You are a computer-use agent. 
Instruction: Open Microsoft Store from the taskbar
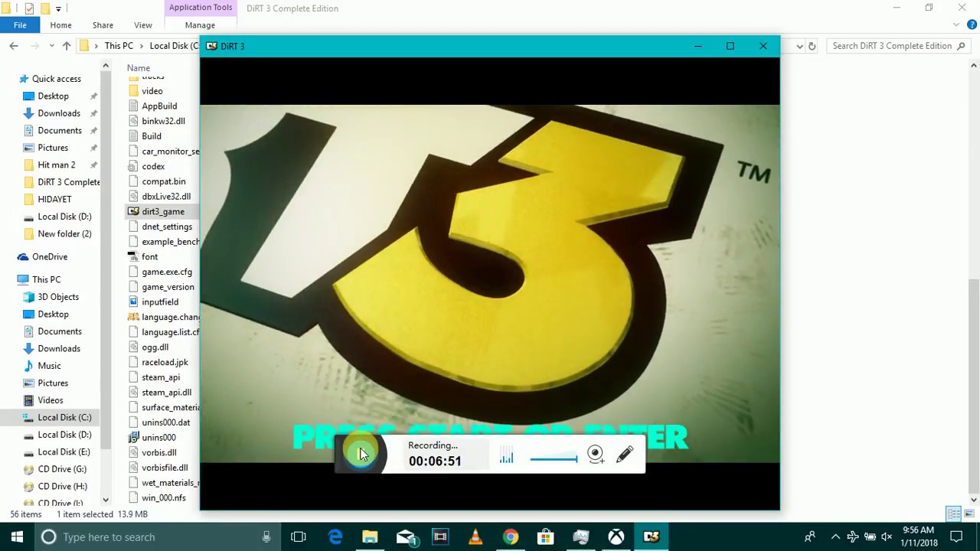click(546, 537)
